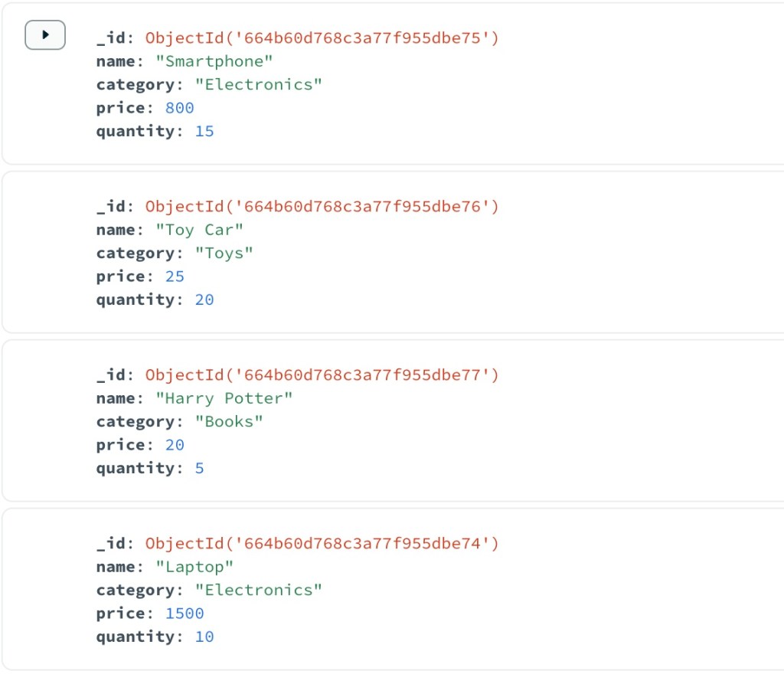The height and width of the screenshot is (674, 784).
Task: Click the Harry Potter quantity value 5
Action: (x=200, y=468)
